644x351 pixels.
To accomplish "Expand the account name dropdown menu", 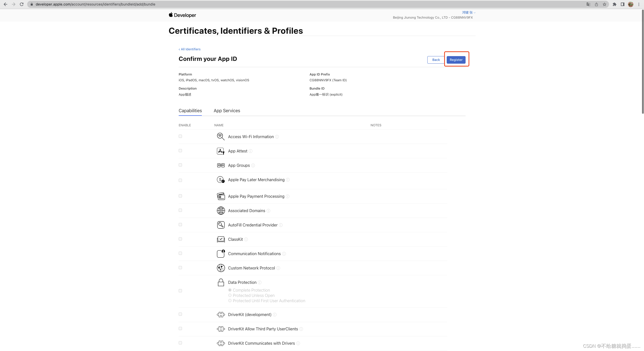I will 468,12.
